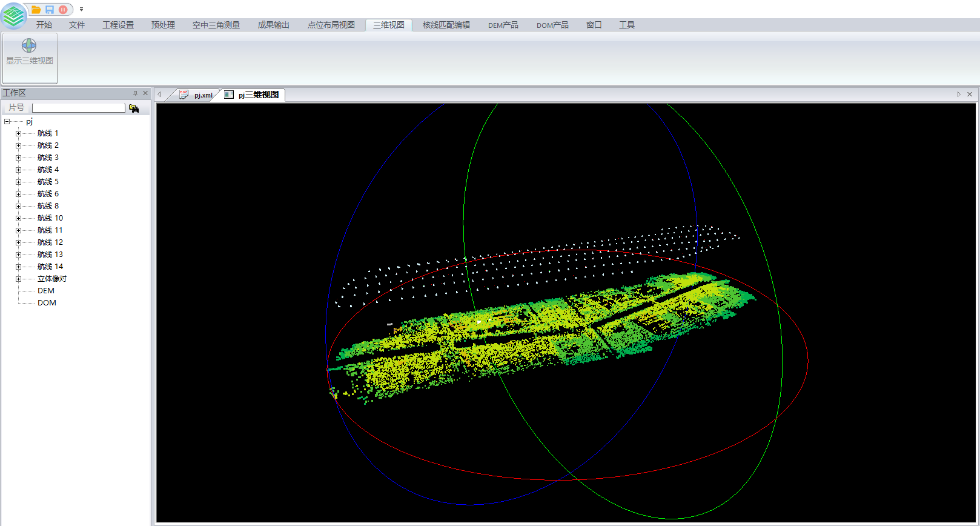Open the DOM产品 ribbon tab
The height and width of the screenshot is (526, 980).
[552, 25]
